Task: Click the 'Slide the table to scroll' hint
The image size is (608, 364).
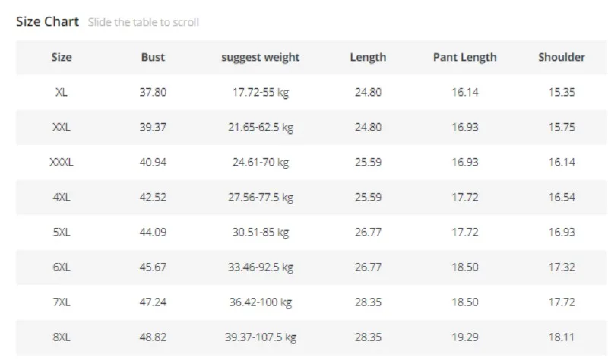Action: (x=144, y=22)
